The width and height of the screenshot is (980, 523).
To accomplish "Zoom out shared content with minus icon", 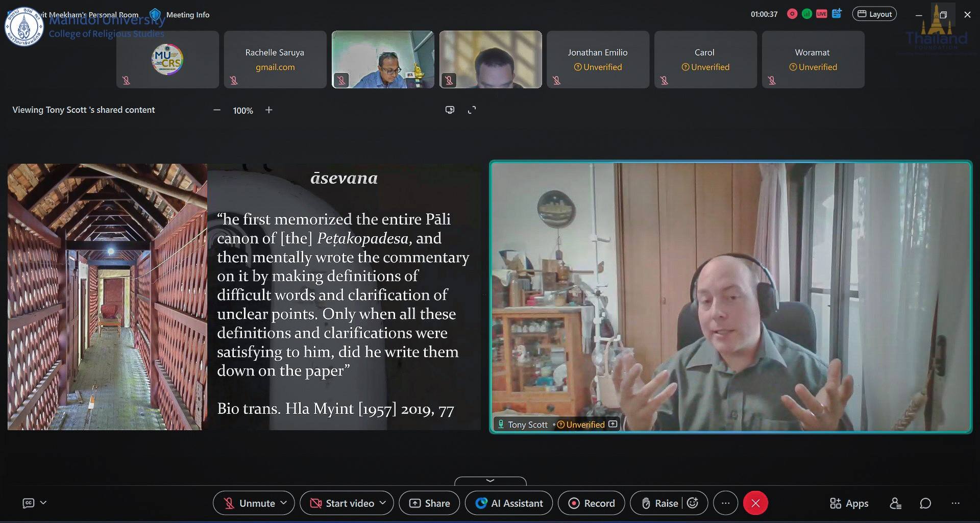I will [x=217, y=110].
